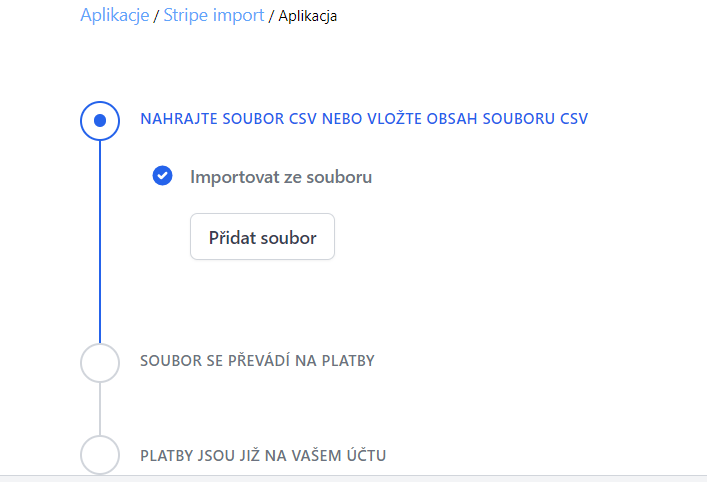This screenshot has height=482, width=707.
Task: Select the Importovat ze souboru label
Action: tap(281, 177)
